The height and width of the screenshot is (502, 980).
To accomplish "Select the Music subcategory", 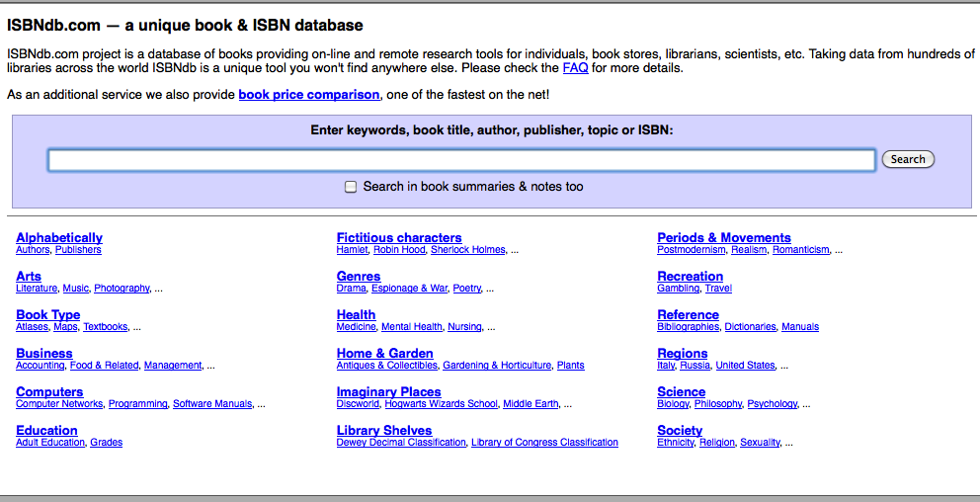I will (x=76, y=289).
